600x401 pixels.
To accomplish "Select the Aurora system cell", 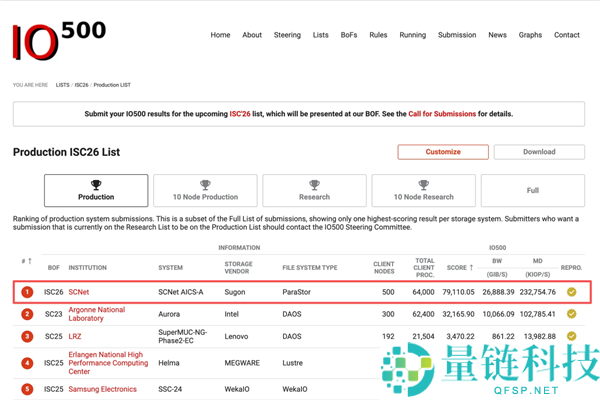I will click(169, 314).
